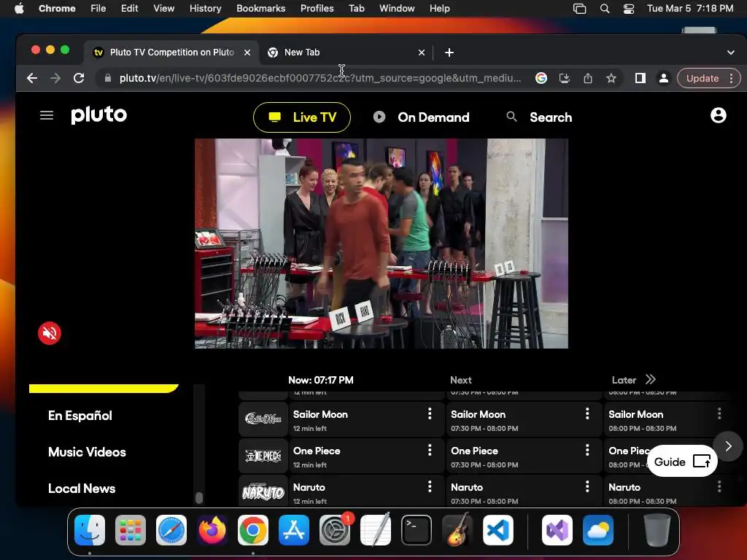The height and width of the screenshot is (560, 747).
Task: Open options for One Piece at 07:30 PM
Action: [587, 450]
